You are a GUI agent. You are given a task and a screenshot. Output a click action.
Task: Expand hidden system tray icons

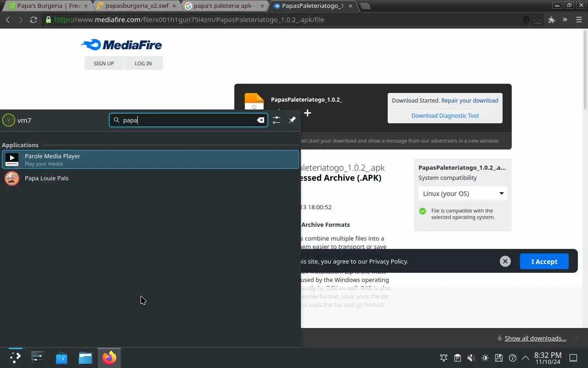click(x=525, y=358)
